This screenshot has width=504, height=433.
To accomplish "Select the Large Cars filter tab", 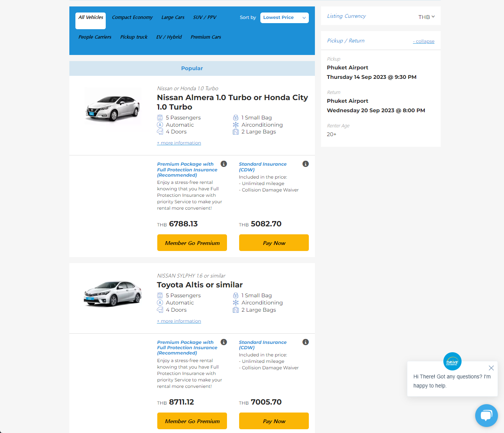I will 173,17.
